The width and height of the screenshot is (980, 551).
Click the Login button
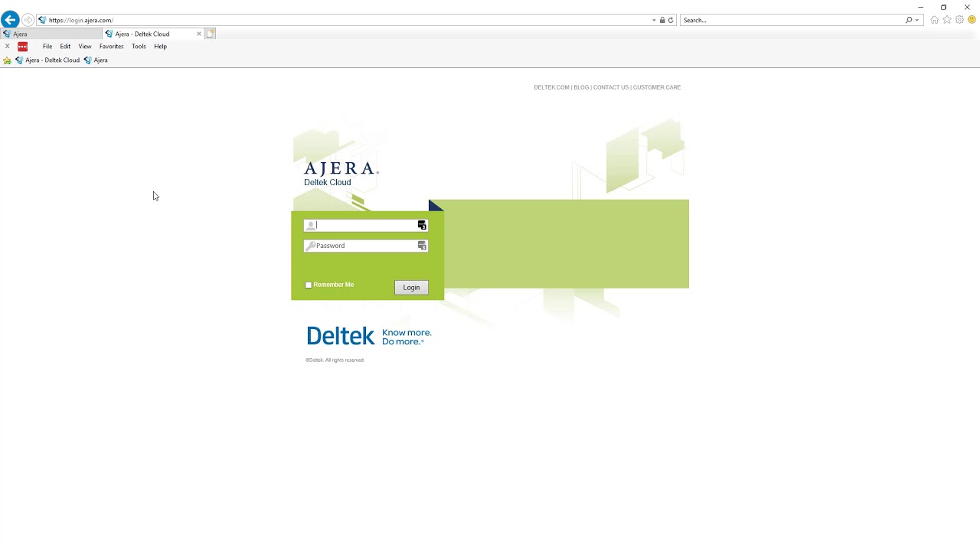411,288
